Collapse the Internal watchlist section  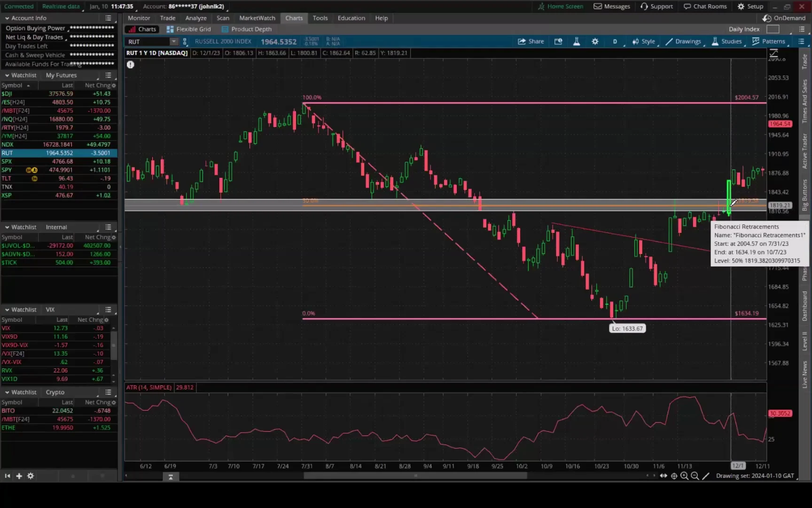[x=7, y=227]
